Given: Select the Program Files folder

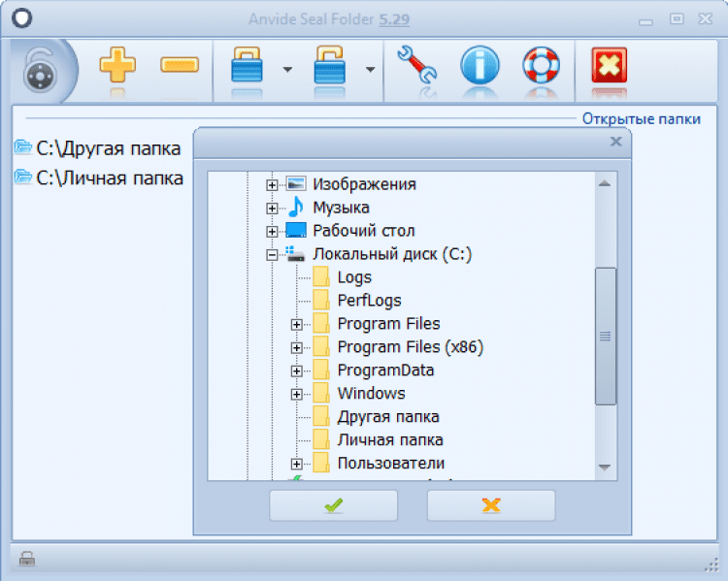Looking at the screenshot, I should tap(388, 324).
